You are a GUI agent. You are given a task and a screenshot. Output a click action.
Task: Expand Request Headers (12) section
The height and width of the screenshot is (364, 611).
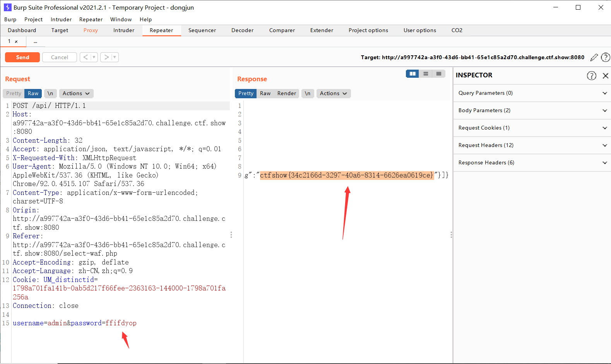coord(532,145)
